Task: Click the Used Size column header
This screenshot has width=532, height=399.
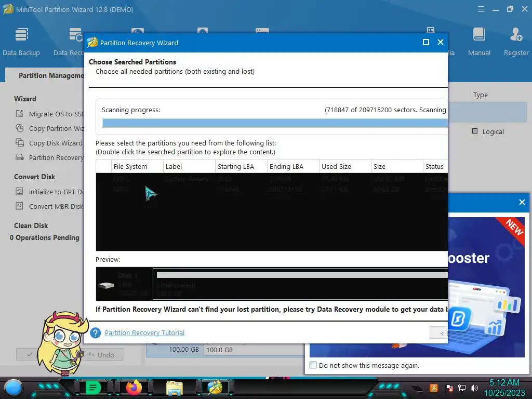Action: pyautogui.click(x=345, y=166)
